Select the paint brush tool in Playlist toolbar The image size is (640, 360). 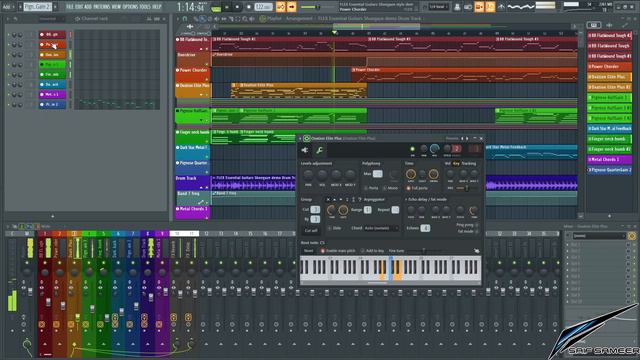coord(203,19)
